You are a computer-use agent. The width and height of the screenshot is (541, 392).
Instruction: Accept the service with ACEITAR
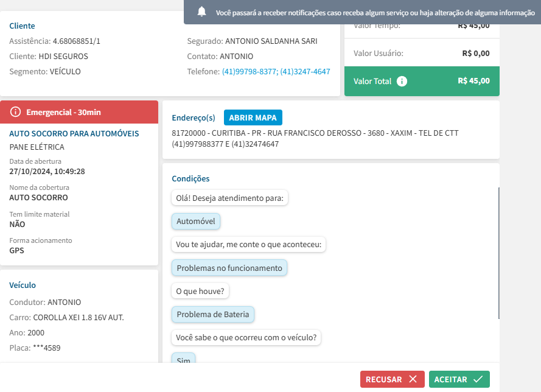click(x=459, y=379)
